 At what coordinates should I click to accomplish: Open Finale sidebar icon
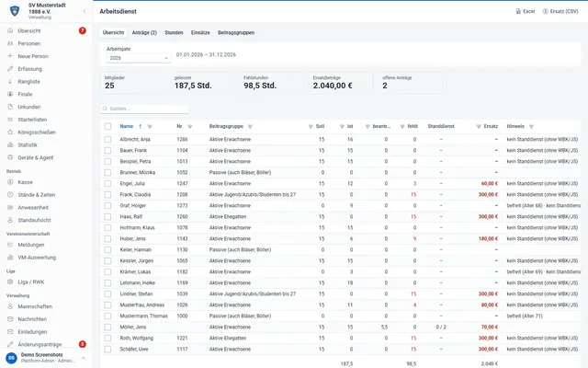(x=10, y=94)
